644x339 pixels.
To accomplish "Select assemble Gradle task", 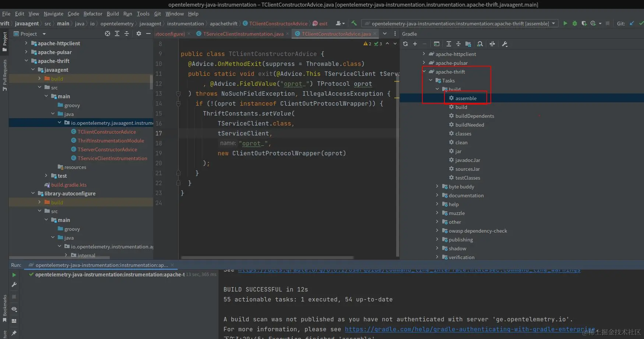I will point(466,98).
